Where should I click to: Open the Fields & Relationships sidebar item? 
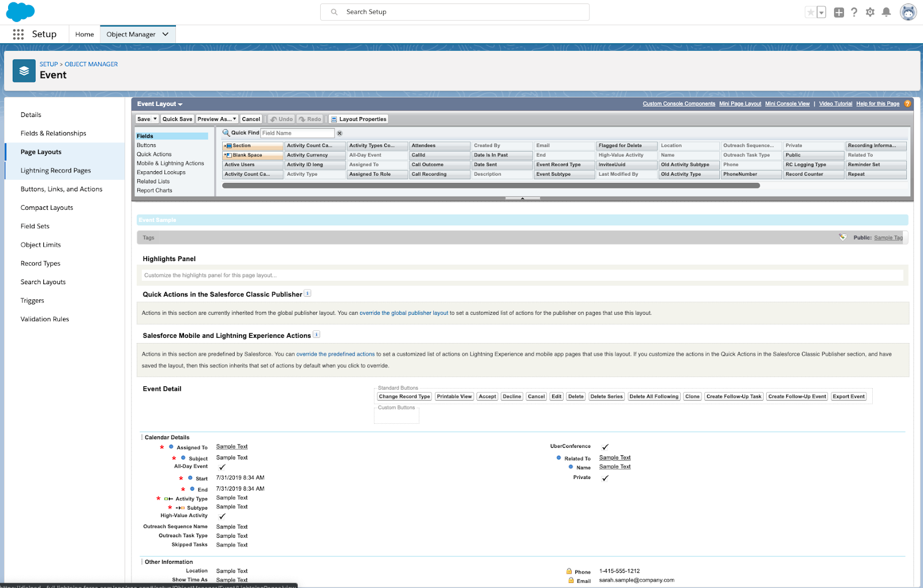tap(54, 134)
